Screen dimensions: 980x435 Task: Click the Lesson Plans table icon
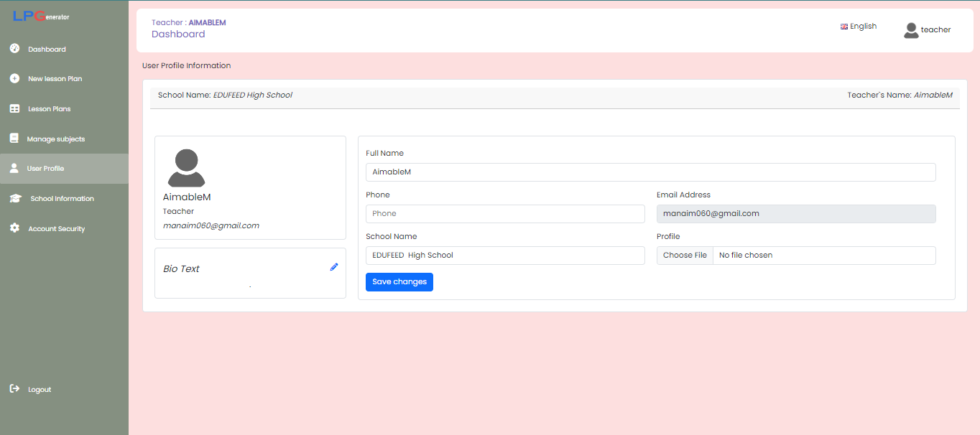coord(14,109)
